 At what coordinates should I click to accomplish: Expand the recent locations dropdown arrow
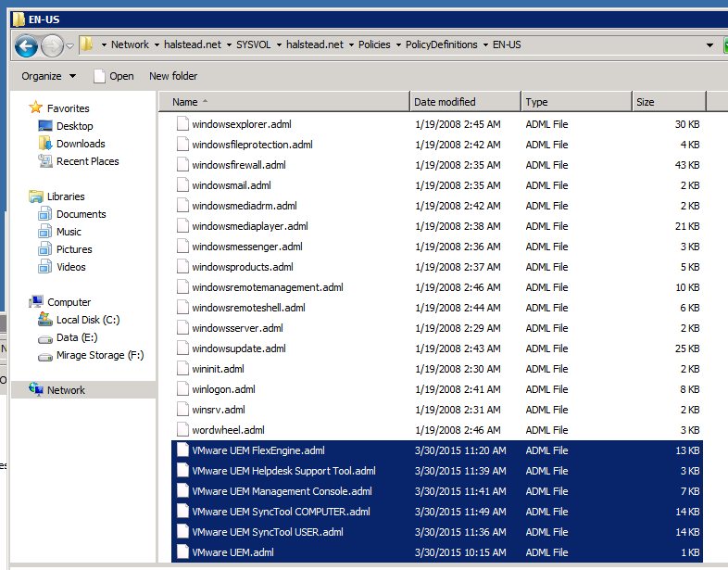click(x=70, y=46)
